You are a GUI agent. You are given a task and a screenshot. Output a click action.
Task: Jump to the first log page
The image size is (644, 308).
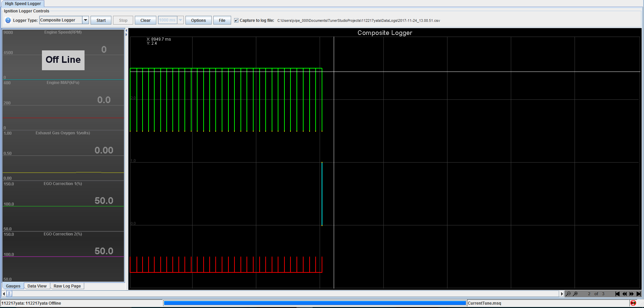617,294
